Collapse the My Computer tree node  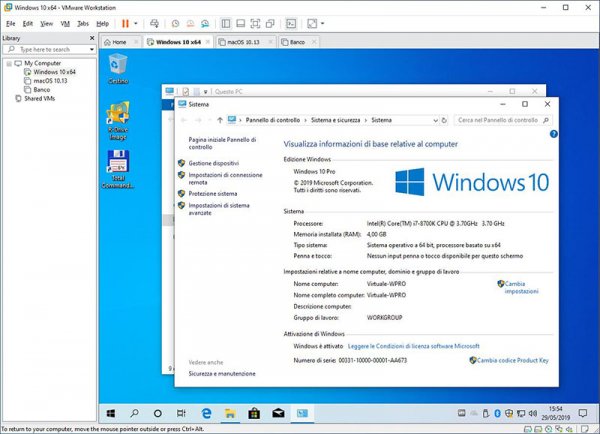pyautogui.click(x=9, y=64)
